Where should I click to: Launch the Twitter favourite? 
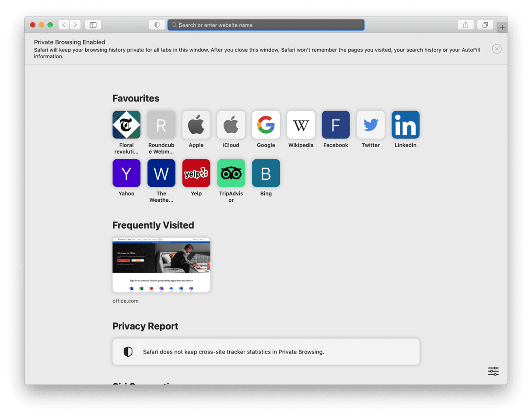(x=370, y=124)
